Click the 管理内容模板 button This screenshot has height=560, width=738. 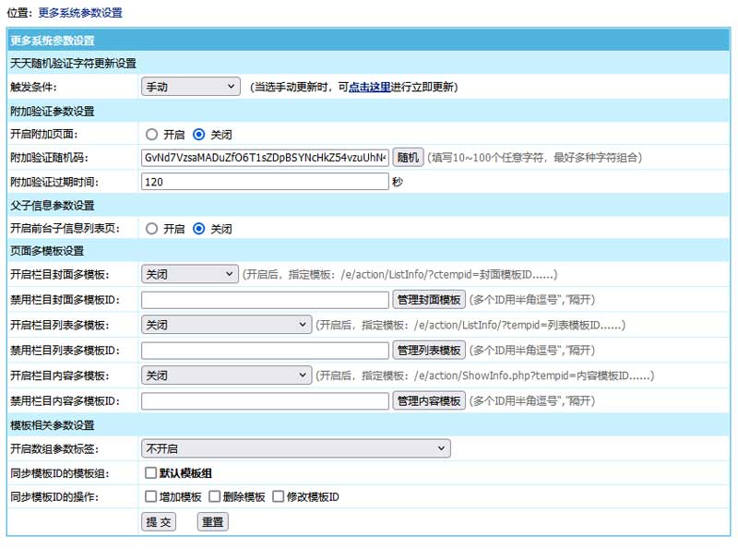429,401
